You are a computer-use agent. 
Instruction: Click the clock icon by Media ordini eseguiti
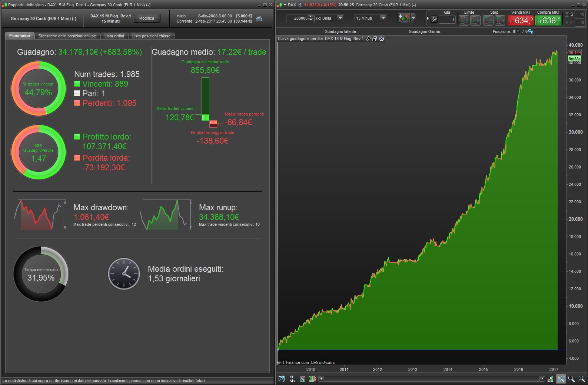tap(124, 274)
